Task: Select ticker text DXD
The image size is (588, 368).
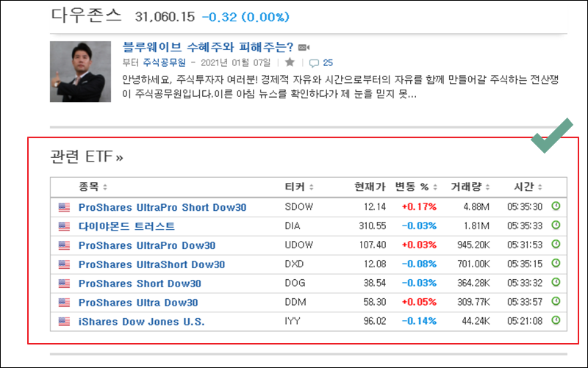Action: pyautogui.click(x=295, y=264)
